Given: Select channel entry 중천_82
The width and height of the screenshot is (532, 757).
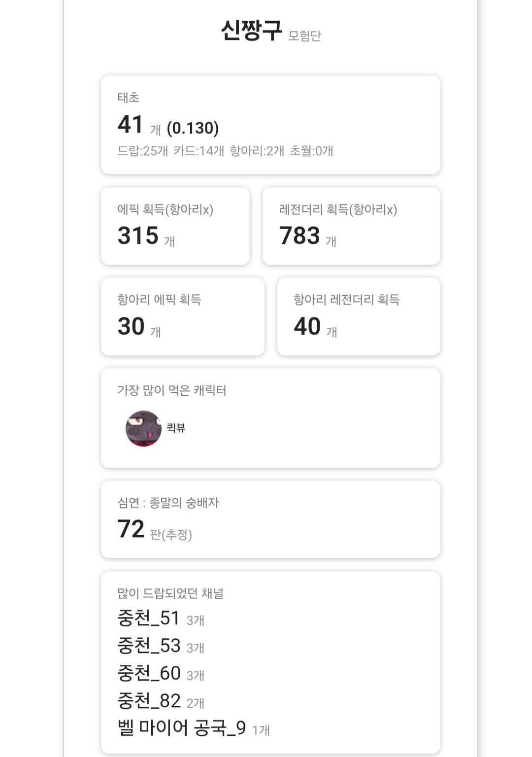Looking at the screenshot, I should point(161,701).
